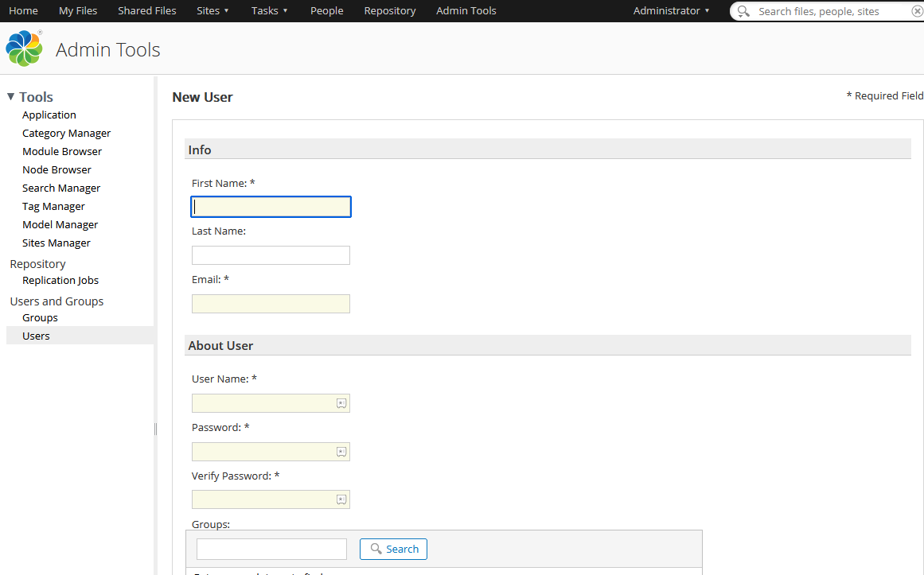Open the Node Browser tool
The height and width of the screenshot is (575, 924).
57,169
